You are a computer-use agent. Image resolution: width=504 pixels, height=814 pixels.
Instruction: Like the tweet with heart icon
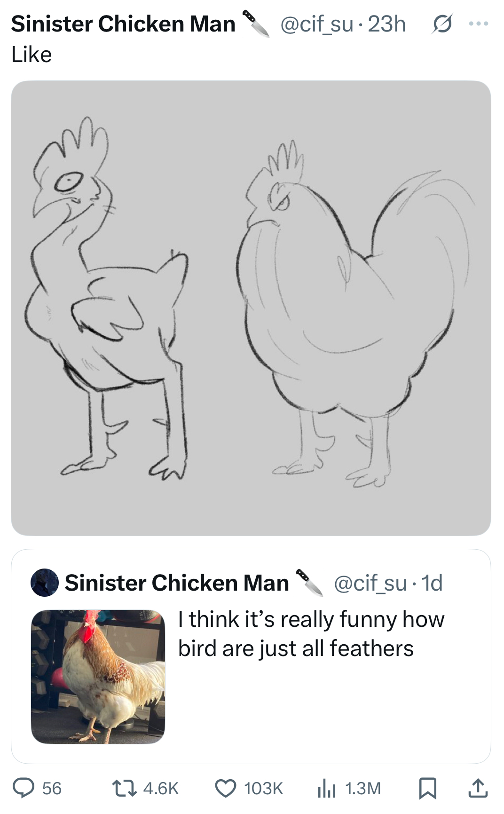(x=226, y=789)
